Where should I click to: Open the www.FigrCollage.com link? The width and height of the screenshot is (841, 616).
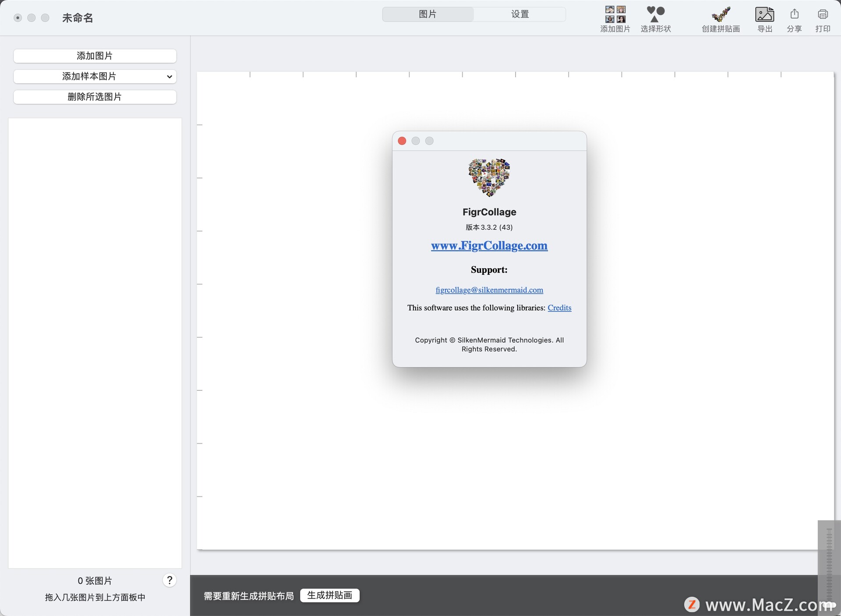[489, 245]
